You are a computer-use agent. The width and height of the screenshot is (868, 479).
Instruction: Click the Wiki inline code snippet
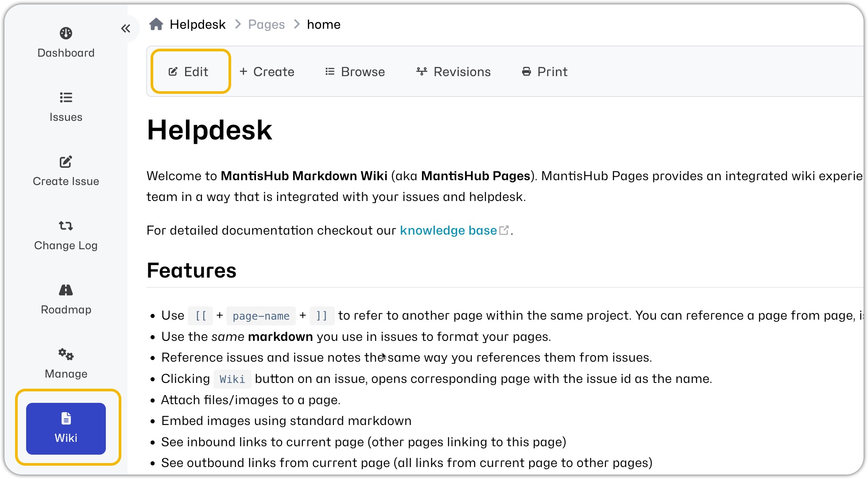[232, 379]
